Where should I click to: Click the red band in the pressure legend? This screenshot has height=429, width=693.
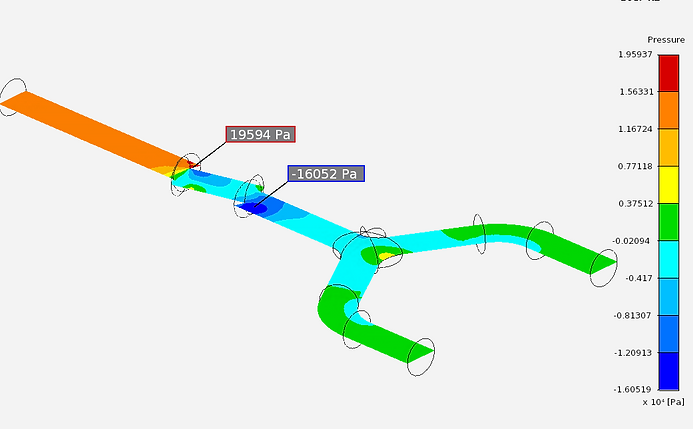tap(669, 73)
